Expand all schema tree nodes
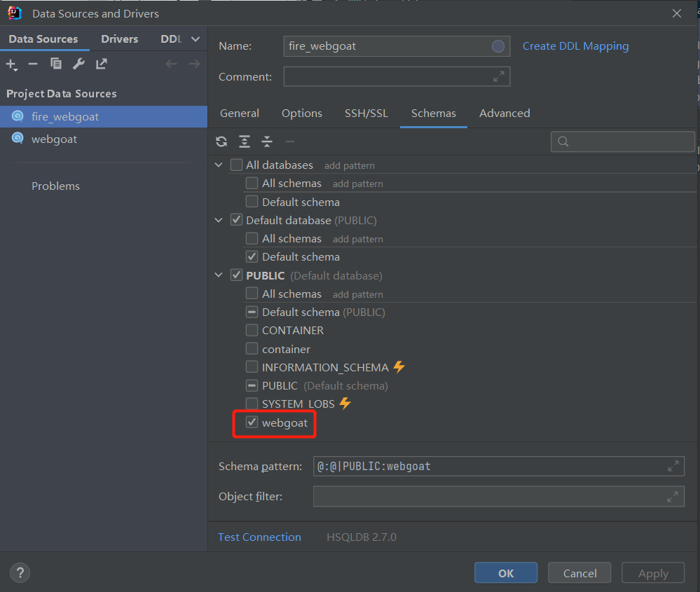 [245, 142]
